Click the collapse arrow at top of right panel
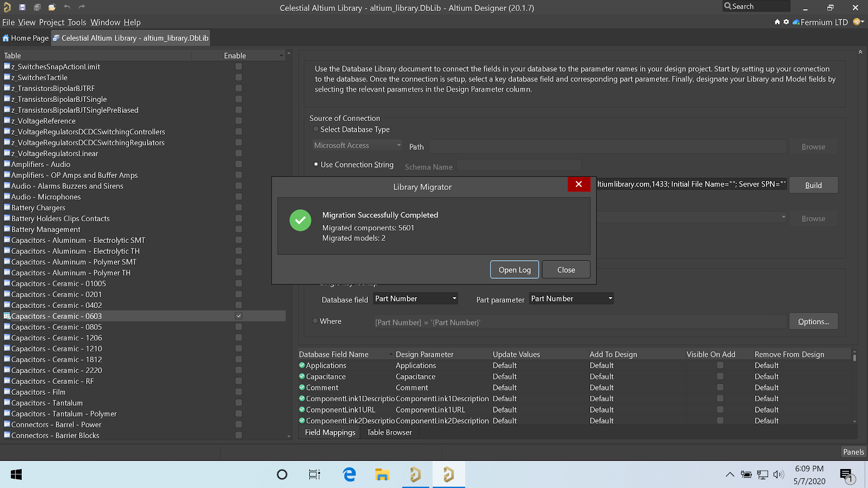 [x=860, y=52]
